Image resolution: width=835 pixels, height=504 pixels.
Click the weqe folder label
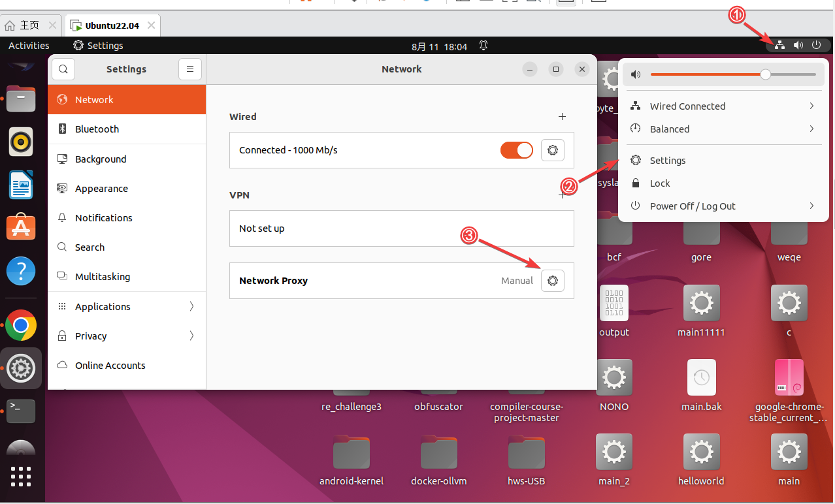[789, 257]
